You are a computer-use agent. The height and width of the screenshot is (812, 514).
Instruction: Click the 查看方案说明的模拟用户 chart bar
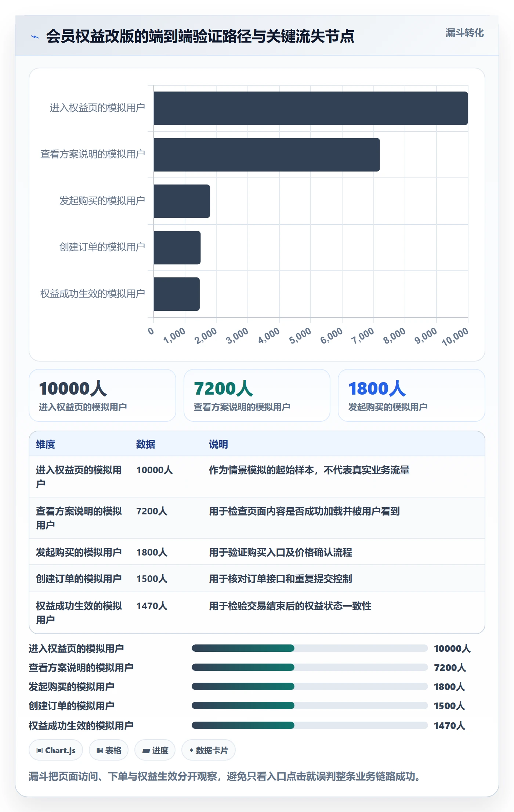click(267, 155)
